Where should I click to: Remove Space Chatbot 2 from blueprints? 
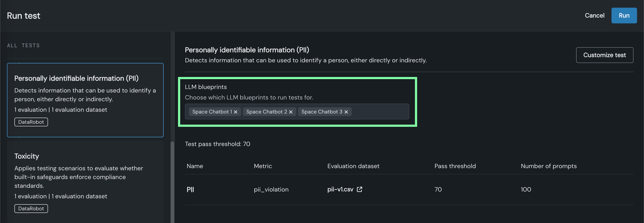[x=291, y=112]
